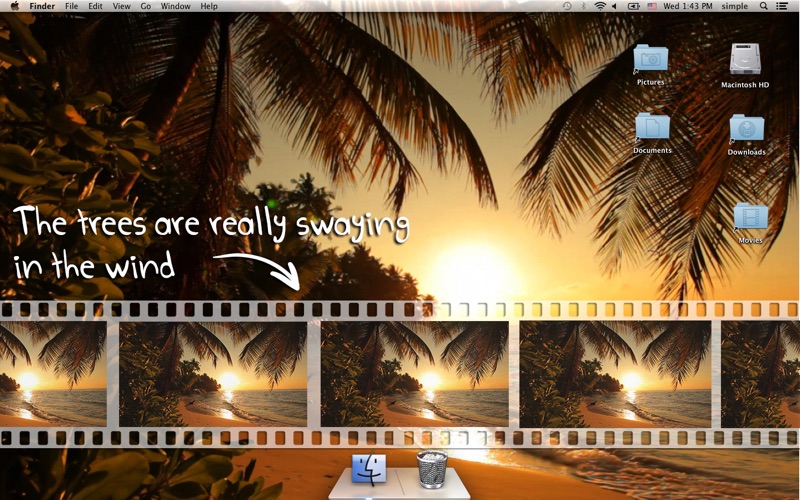Open Trash from the Dock
This screenshot has width=800, height=500.
[432, 469]
